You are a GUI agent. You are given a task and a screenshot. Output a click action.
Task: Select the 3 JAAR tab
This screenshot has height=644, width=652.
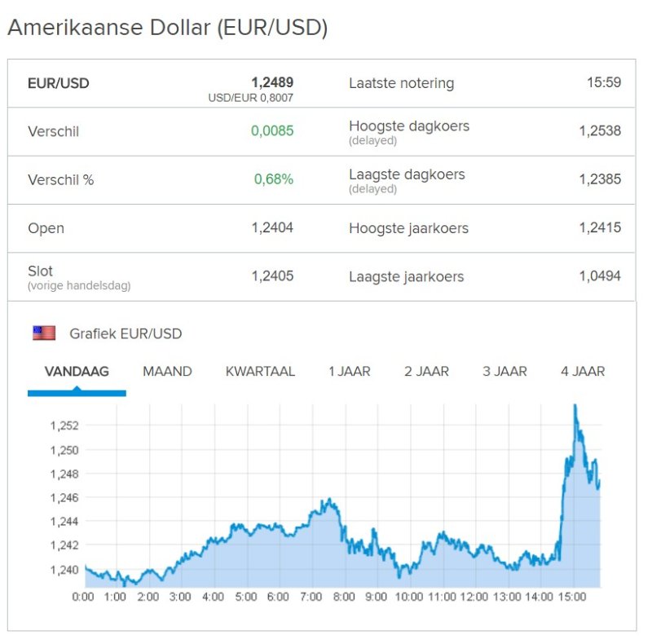pos(504,372)
